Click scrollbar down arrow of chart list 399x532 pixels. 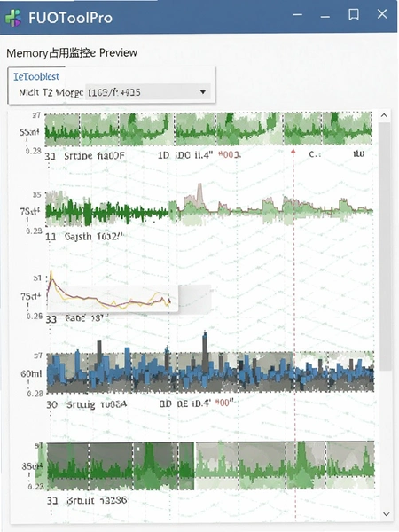(386, 514)
